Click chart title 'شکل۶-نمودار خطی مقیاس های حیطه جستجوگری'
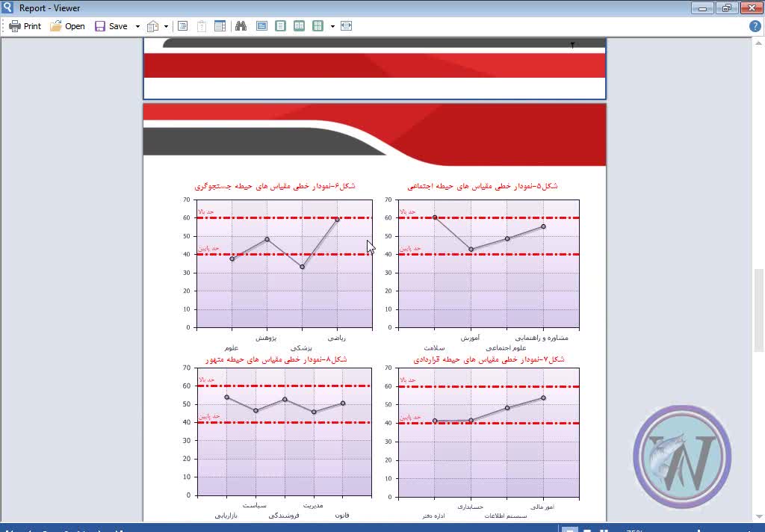 point(275,186)
